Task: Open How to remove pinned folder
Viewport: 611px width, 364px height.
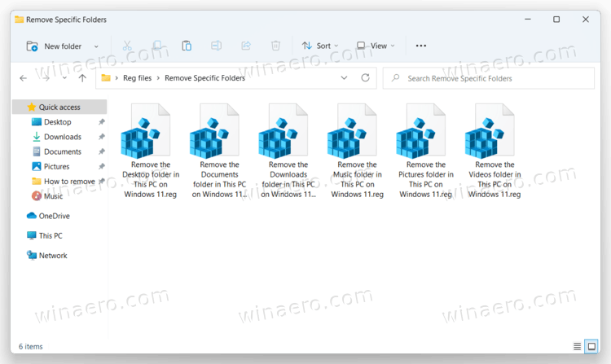Action: tap(69, 181)
